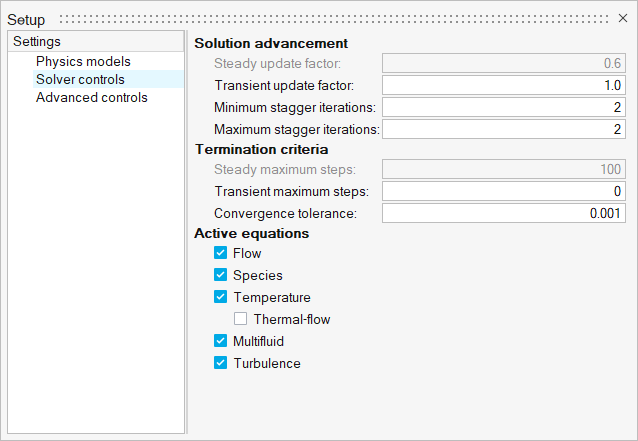The image size is (638, 441).
Task: Select Physics models in settings tree
Action: tap(83, 61)
